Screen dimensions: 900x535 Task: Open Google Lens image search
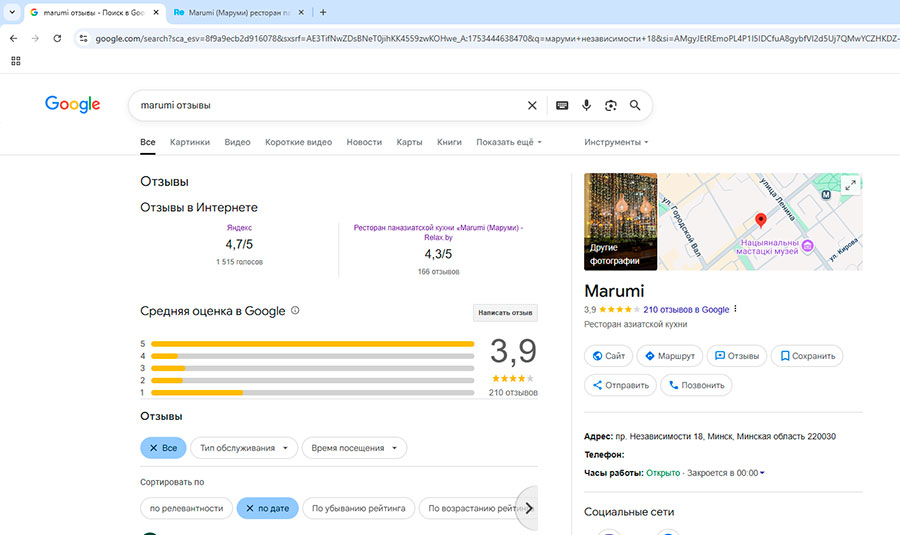[610, 105]
